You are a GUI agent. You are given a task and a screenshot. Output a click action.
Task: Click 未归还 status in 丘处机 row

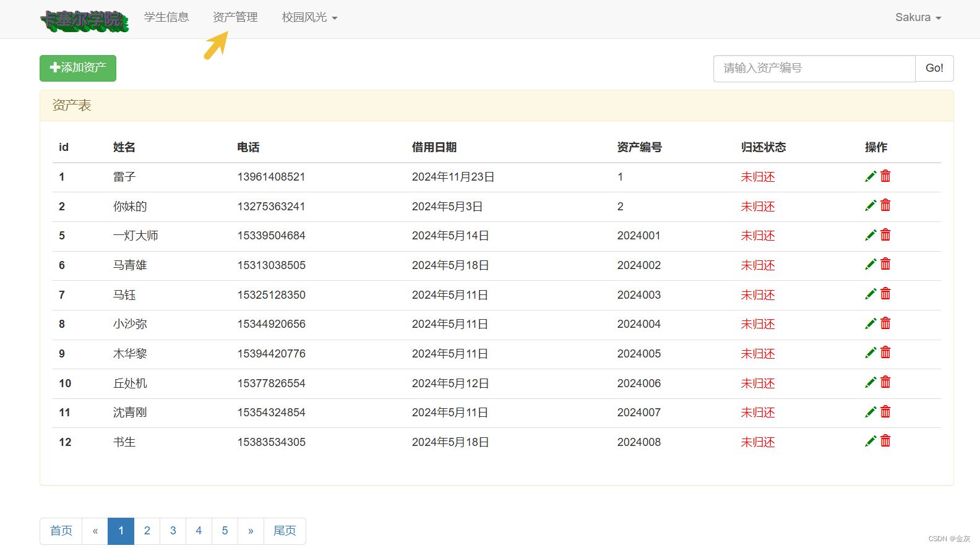758,383
